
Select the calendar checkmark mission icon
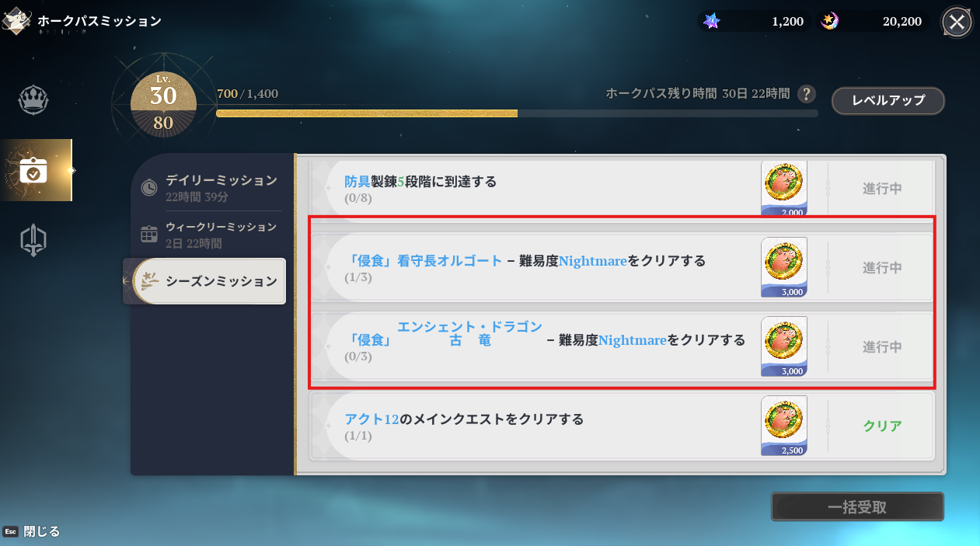point(33,170)
